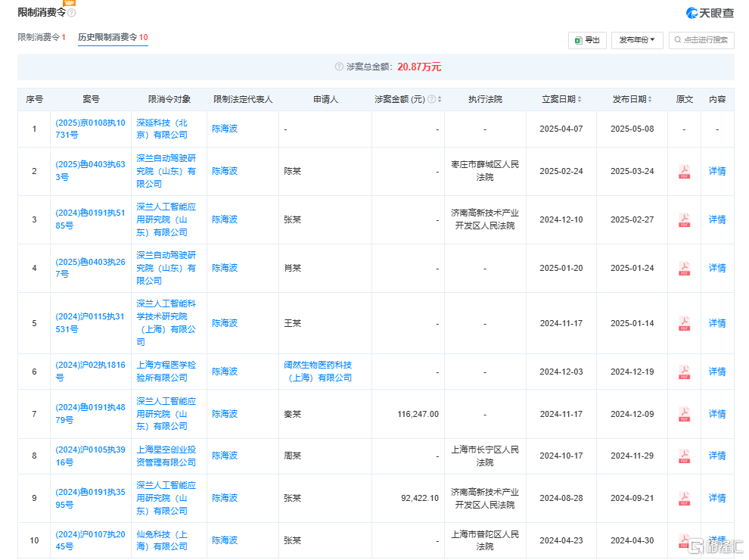Open case link (2025)鲁0403执633号
This screenshot has height=560, width=749.
tap(90, 171)
